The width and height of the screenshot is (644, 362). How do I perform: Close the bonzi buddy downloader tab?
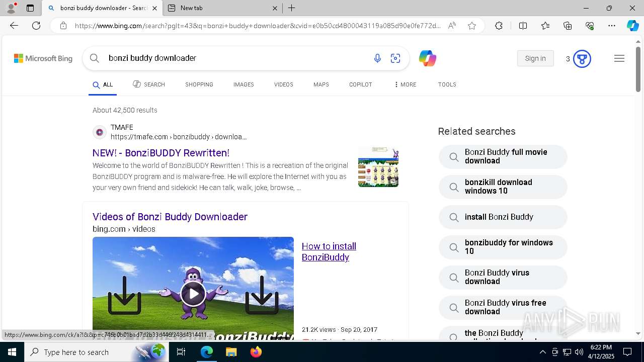pos(154,8)
